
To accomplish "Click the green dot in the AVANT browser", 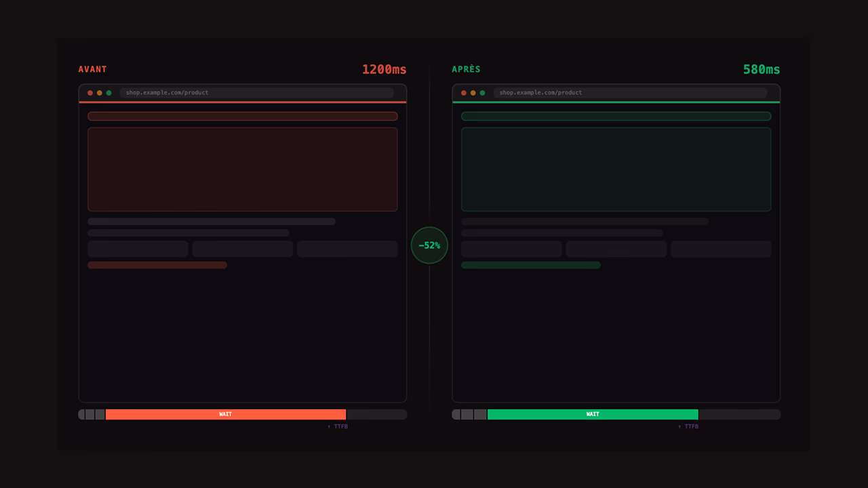I will coord(108,93).
